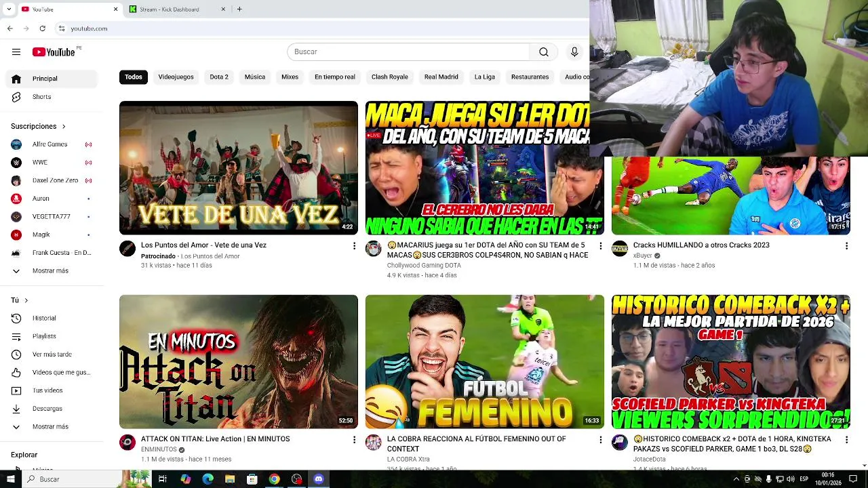Screen dimensions: 868x488
Task: Switch to Stream - Kick Dashboard tab
Action: coord(178,9)
